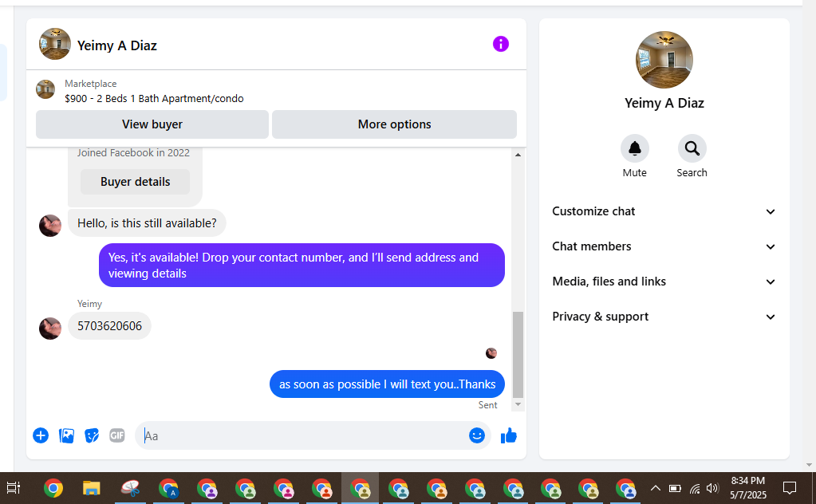Image resolution: width=816 pixels, height=504 pixels.
Task: Choose a sticker from sticker icon
Action: click(92, 435)
